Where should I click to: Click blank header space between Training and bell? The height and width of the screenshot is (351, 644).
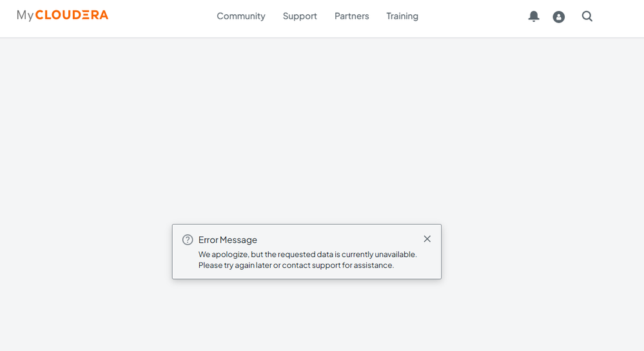474,17
